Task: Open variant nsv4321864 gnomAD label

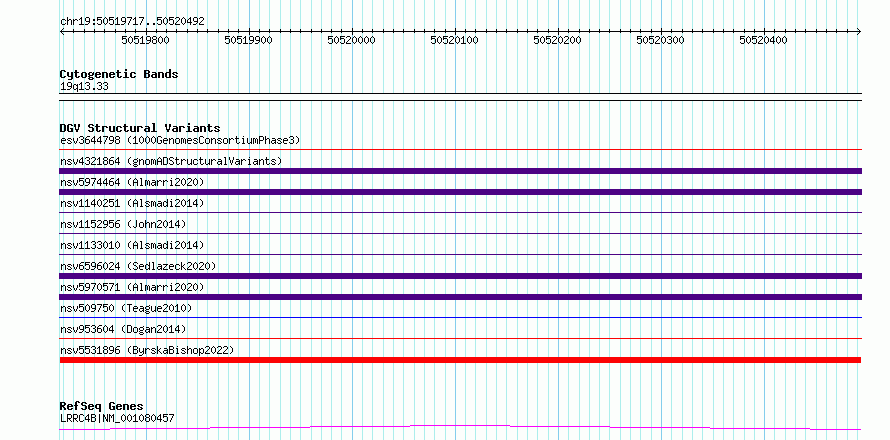Action: (171, 161)
